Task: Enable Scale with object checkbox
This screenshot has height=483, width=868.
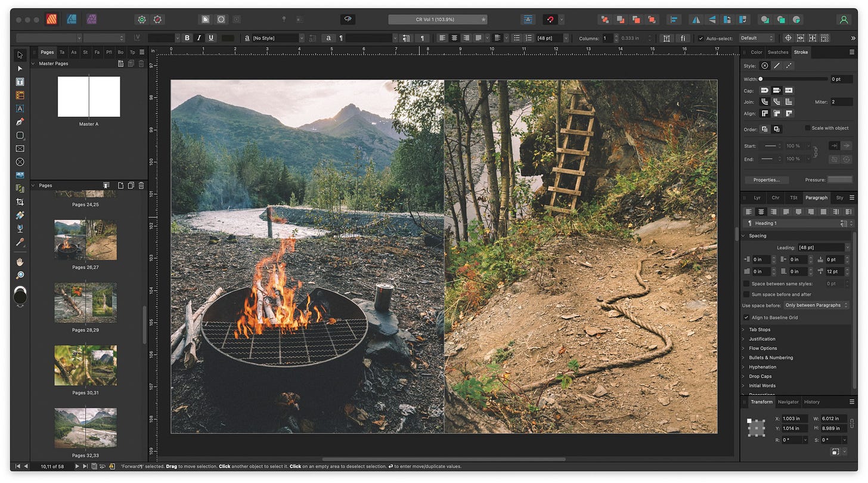Action: click(807, 128)
